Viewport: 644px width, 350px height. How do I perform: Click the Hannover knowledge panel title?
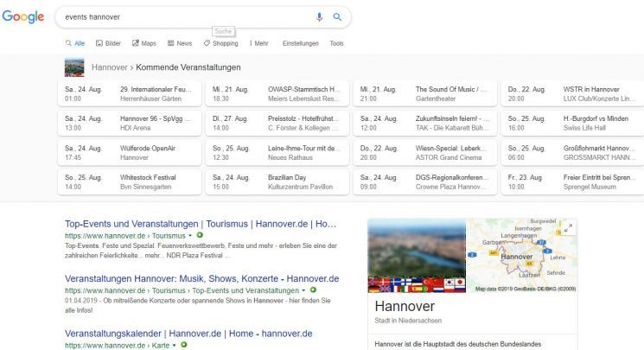(x=405, y=307)
